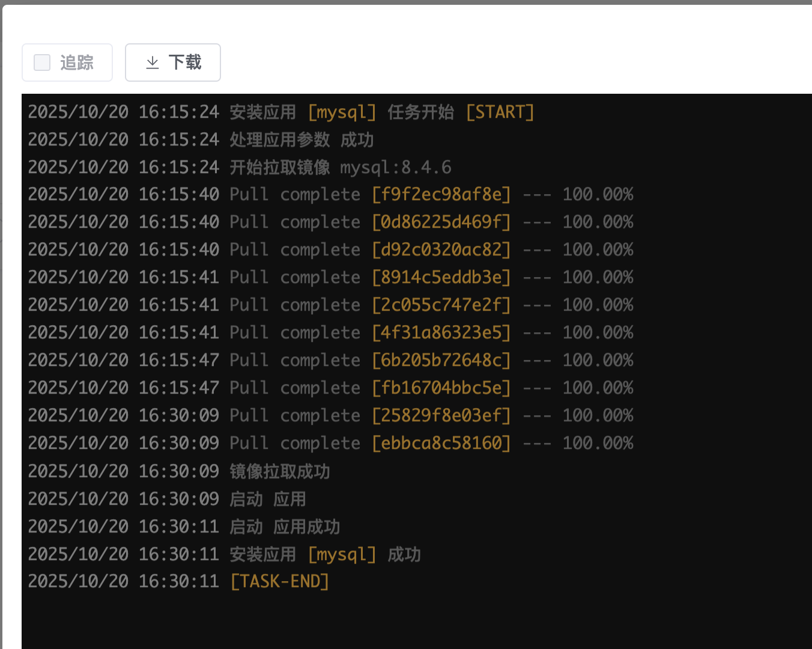Viewport: 812px width, 649px height.
Task: Click the 追踪 label text
Action: (x=77, y=62)
